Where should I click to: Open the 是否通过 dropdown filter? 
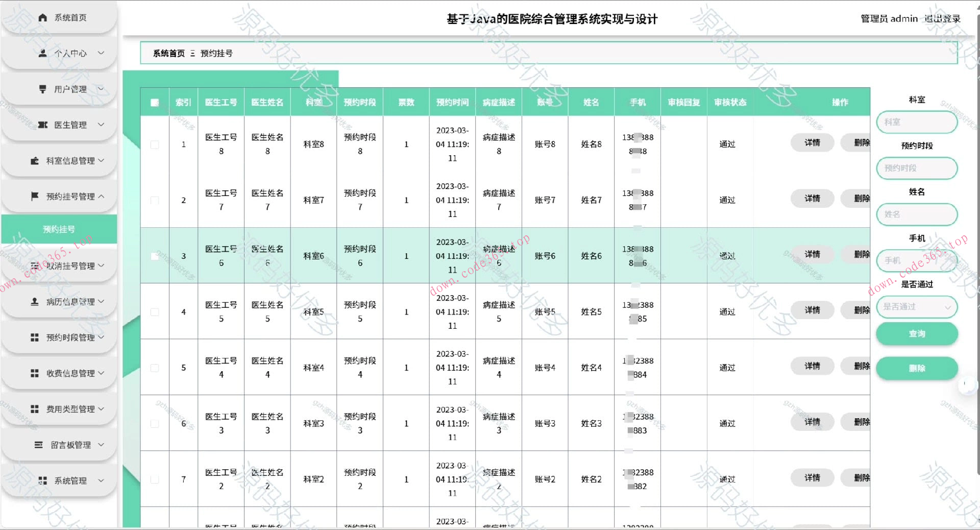click(x=917, y=307)
